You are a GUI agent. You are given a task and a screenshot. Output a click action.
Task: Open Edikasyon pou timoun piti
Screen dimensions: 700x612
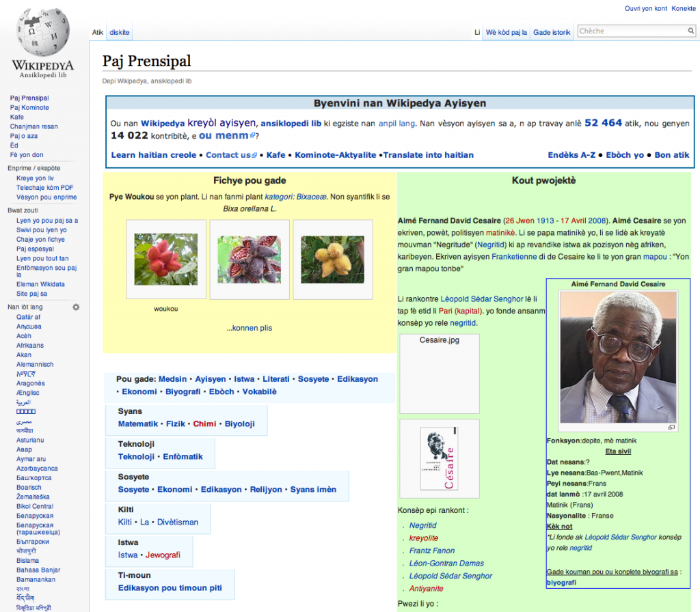pos(170,588)
